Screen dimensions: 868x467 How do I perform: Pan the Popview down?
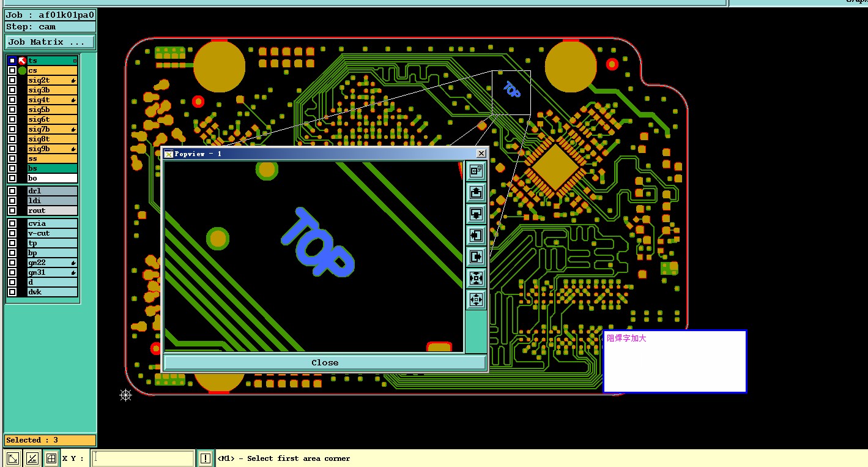476,214
